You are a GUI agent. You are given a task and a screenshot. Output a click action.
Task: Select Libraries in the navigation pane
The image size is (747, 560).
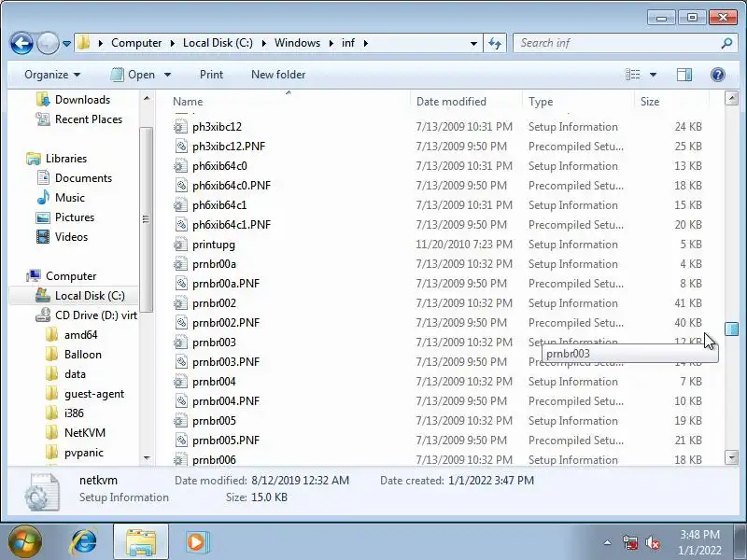66,158
